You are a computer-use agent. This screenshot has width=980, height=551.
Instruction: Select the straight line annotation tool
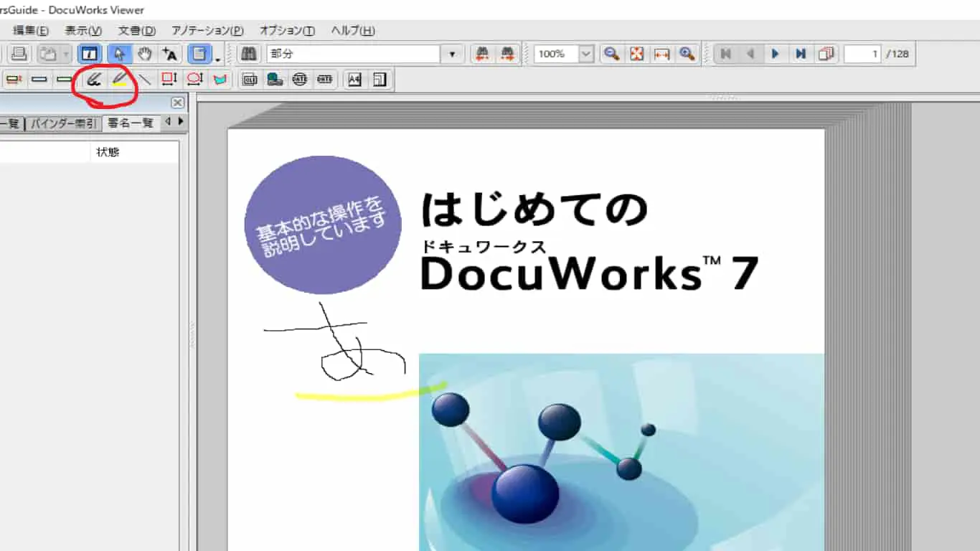pos(144,79)
